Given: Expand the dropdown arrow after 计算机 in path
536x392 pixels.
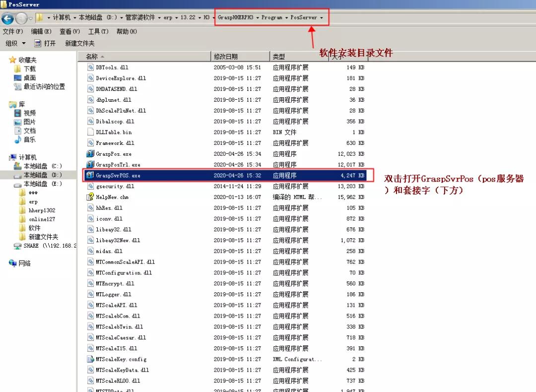Looking at the screenshot, I should (74, 18).
